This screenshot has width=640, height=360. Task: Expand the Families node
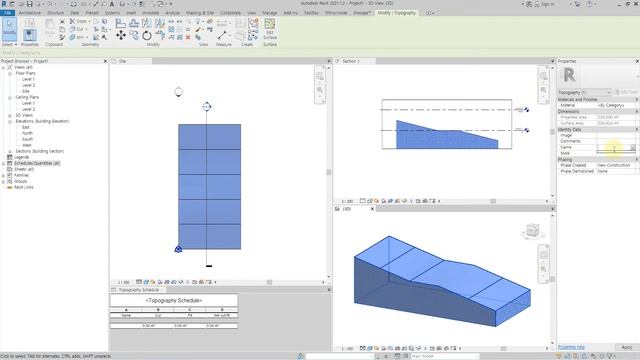(3, 176)
